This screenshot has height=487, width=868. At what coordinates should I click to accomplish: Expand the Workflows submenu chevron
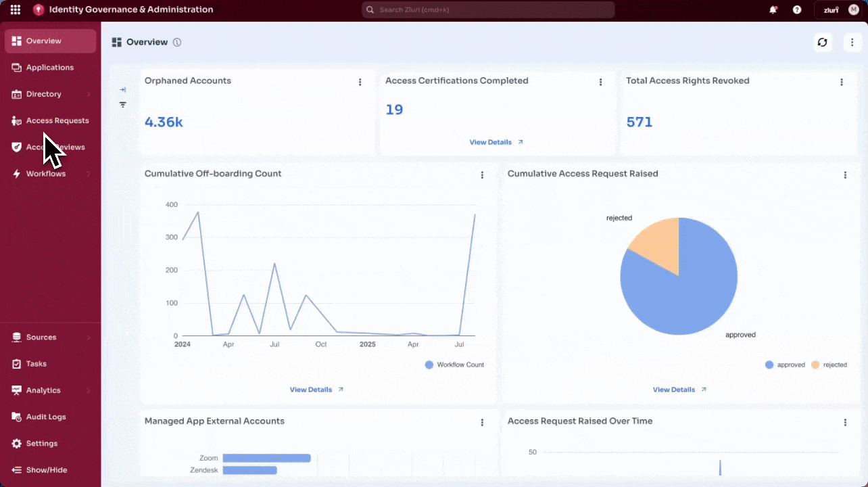click(x=89, y=174)
